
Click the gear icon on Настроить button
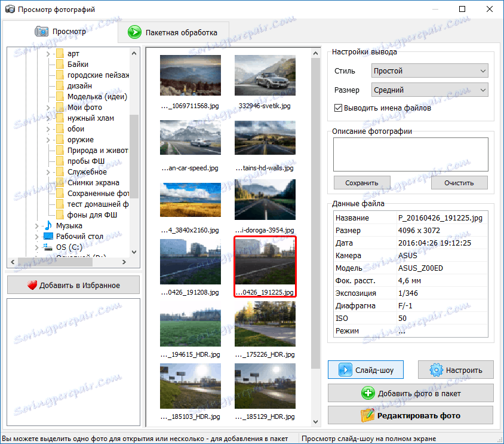click(436, 370)
